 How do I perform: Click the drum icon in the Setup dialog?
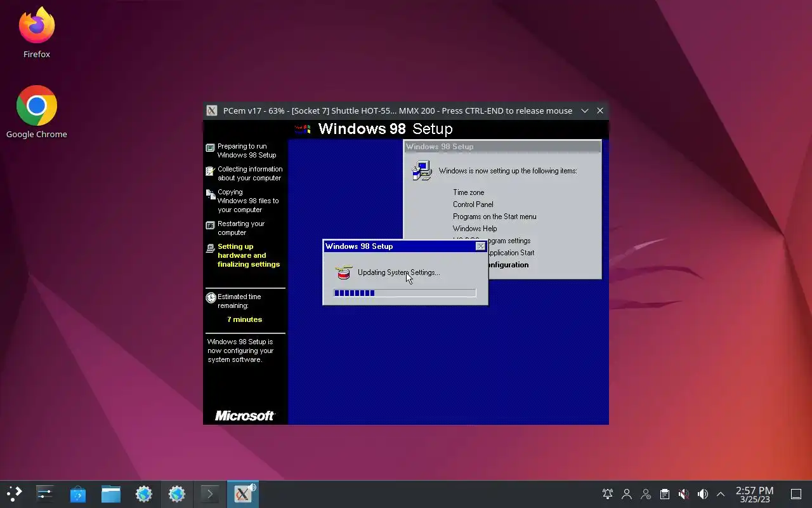tap(343, 272)
